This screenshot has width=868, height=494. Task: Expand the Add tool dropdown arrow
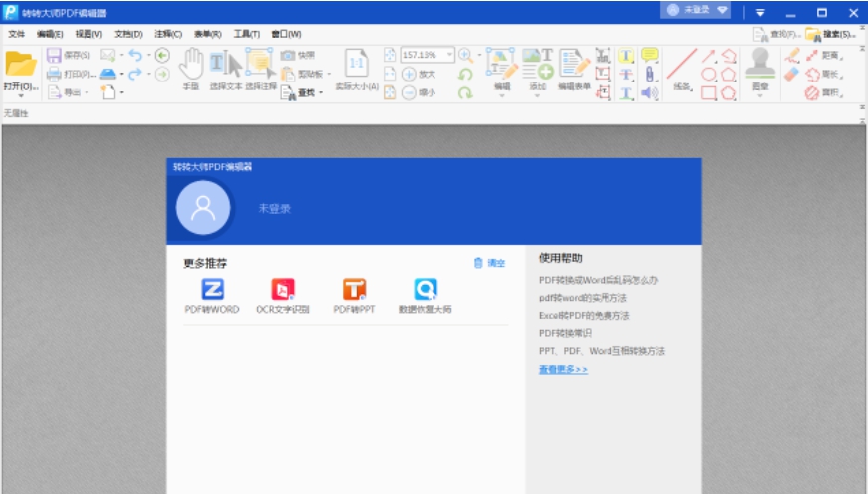point(537,95)
